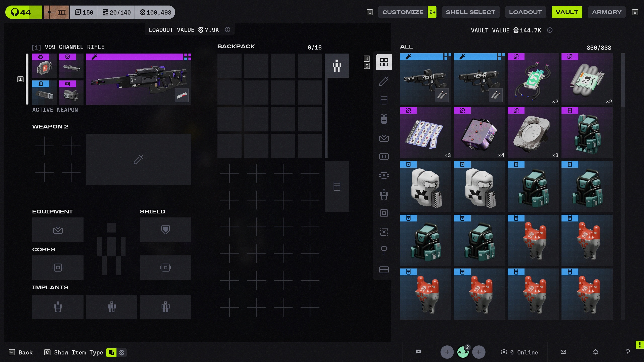This screenshot has width=644, height=362.
Task: Toggle microphone mute on player avatar
Action: (x=467, y=347)
